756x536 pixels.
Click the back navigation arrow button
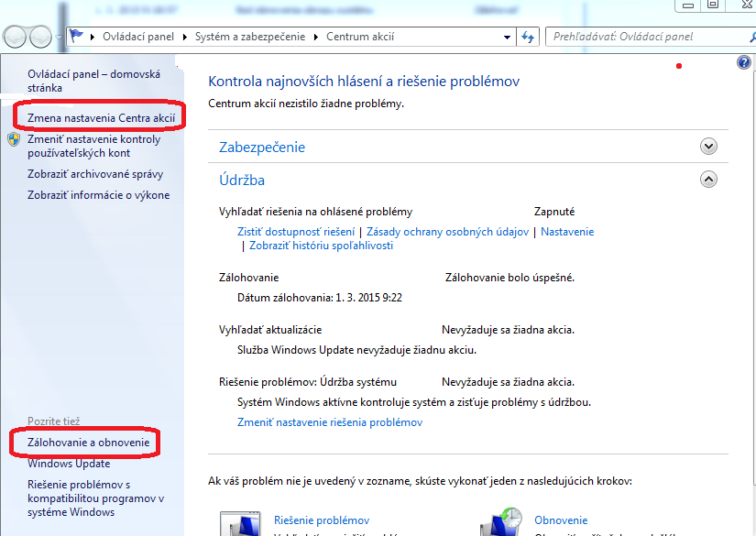[x=15, y=38]
